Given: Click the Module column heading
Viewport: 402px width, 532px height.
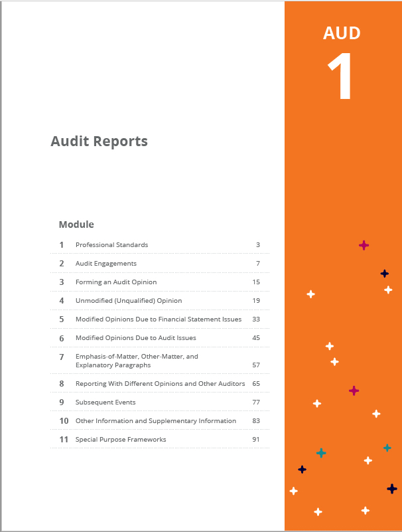Looking at the screenshot, I should click(x=76, y=224).
